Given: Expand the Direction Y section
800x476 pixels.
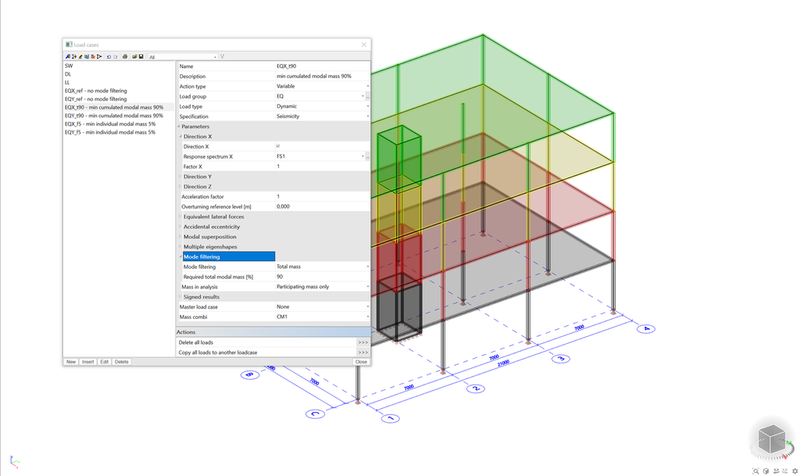Looking at the screenshot, I should click(x=180, y=177).
